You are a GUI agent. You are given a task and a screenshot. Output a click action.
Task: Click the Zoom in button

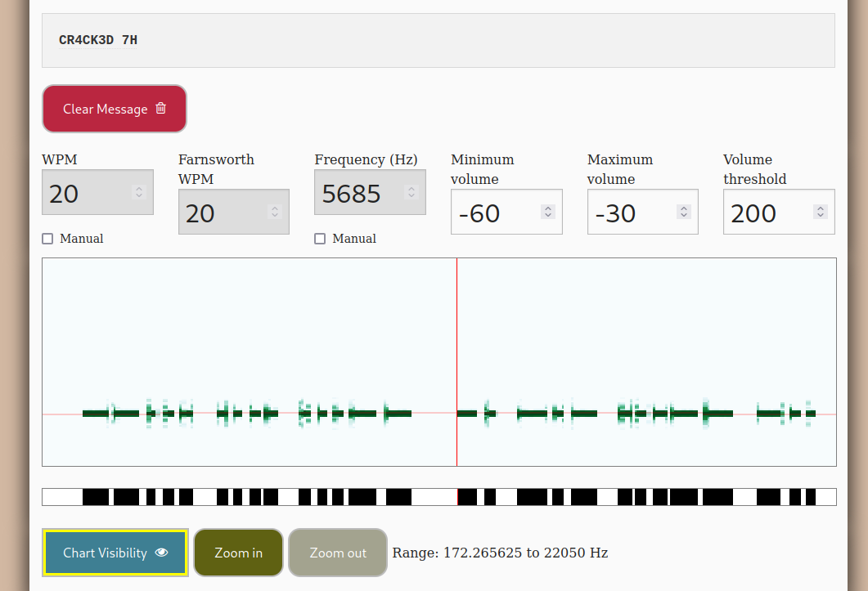(239, 553)
